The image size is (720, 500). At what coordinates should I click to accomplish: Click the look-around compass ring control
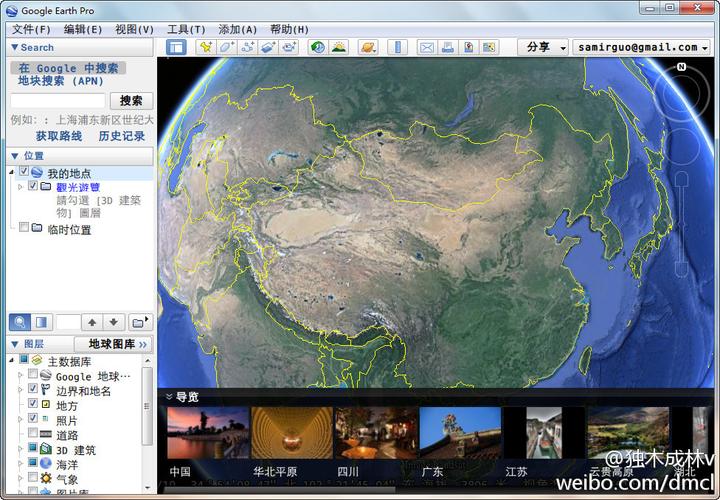tap(681, 94)
